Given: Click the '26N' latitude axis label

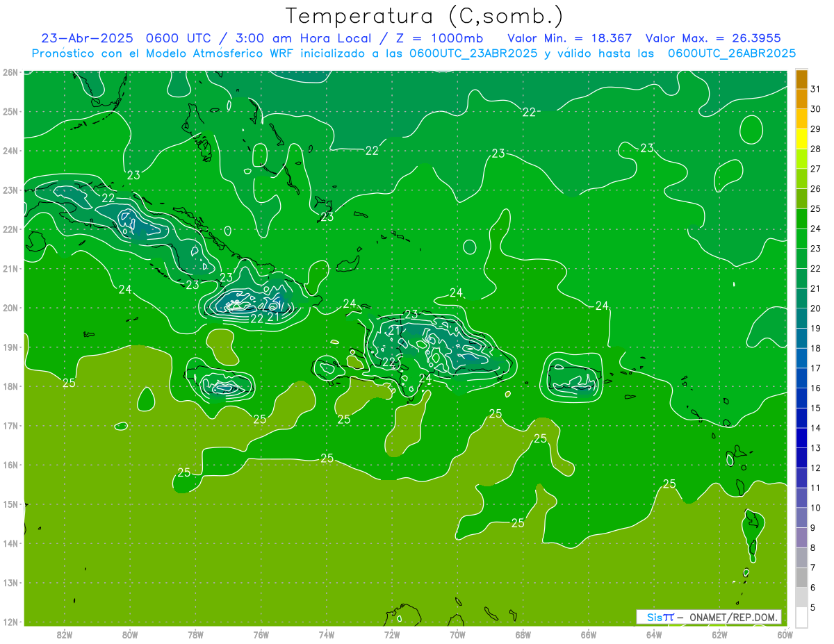Looking at the screenshot, I should (10, 72).
